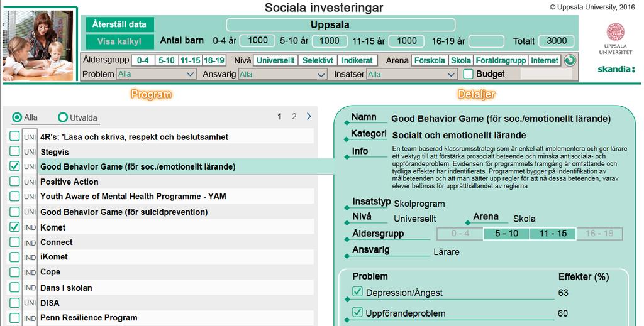Filter Arena by Förskola

(x=429, y=60)
